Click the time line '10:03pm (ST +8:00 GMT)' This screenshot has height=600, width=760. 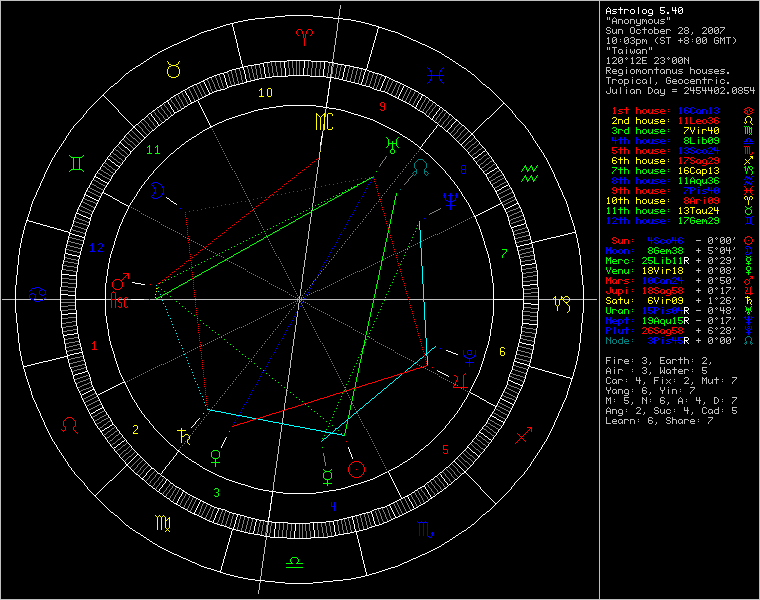coord(671,41)
